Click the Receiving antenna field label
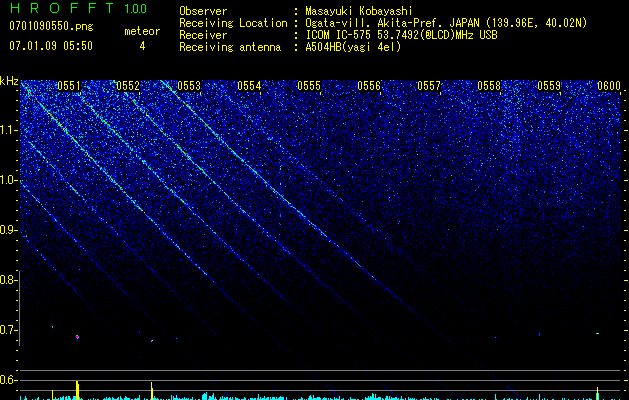 230,47
